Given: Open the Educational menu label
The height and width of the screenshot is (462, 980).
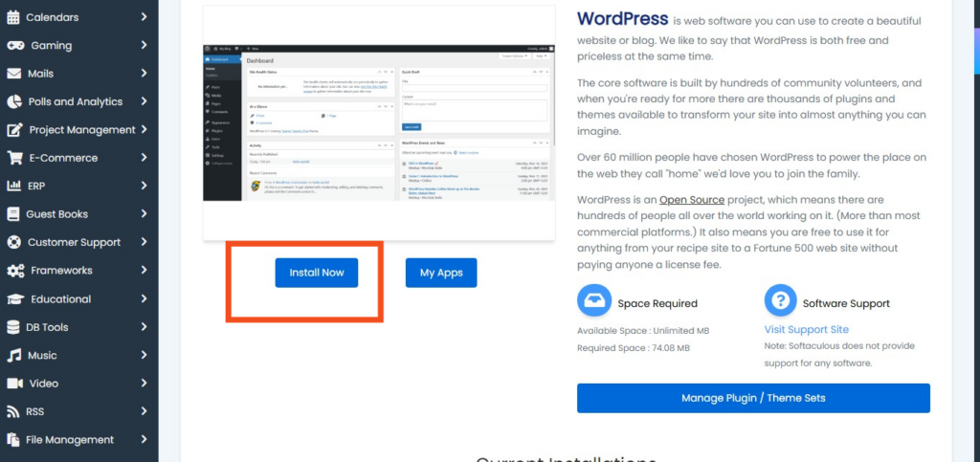Looking at the screenshot, I should click(x=60, y=299).
